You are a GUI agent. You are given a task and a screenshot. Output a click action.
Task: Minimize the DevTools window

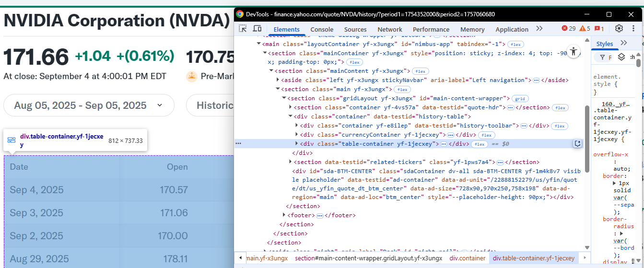pyautogui.click(x=587, y=14)
